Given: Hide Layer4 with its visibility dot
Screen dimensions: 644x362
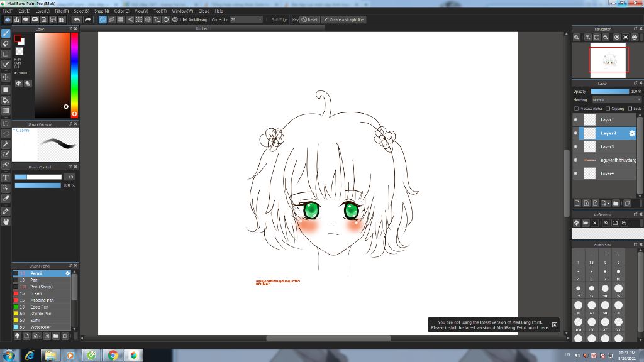Looking at the screenshot, I should [x=575, y=173].
